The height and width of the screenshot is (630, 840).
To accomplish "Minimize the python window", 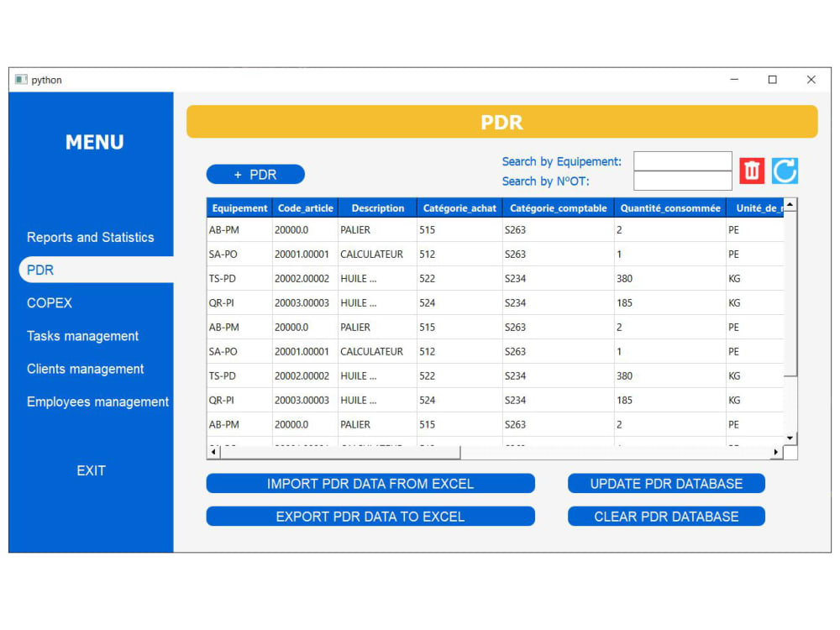I will click(734, 79).
